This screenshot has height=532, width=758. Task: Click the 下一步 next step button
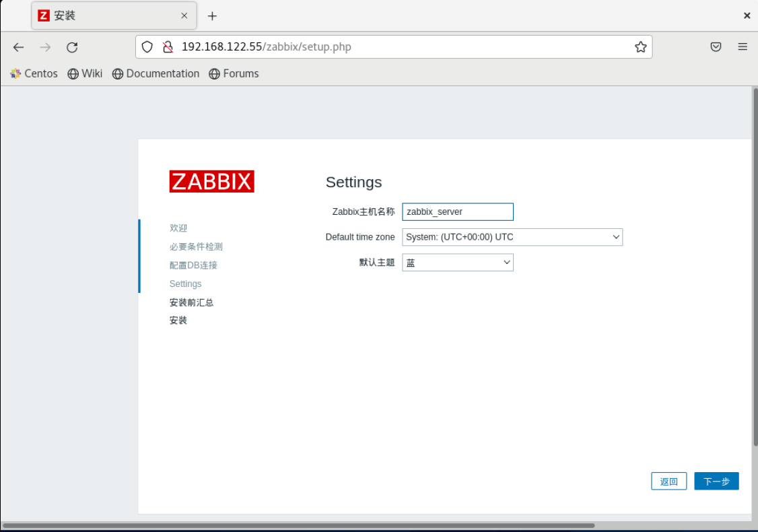click(x=716, y=481)
